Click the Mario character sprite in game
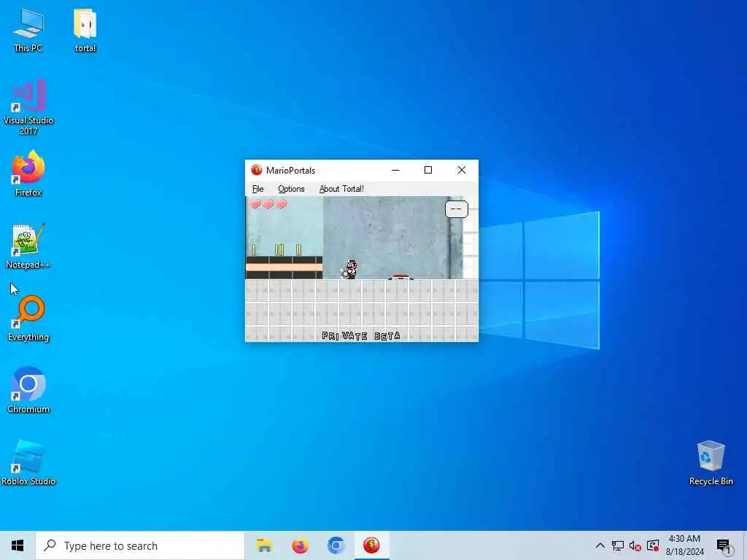This screenshot has width=747, height=560. point(350,270)
